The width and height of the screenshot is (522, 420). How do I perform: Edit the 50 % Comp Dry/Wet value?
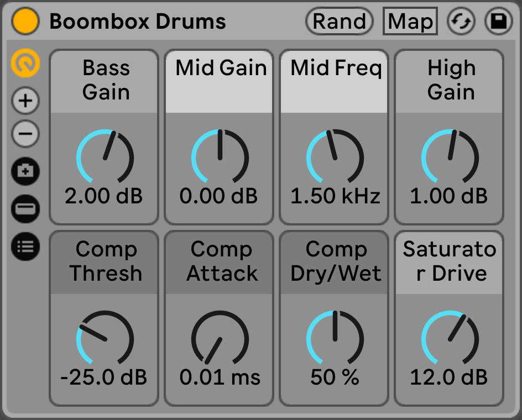pyautogui.click(x=333, y=375)
